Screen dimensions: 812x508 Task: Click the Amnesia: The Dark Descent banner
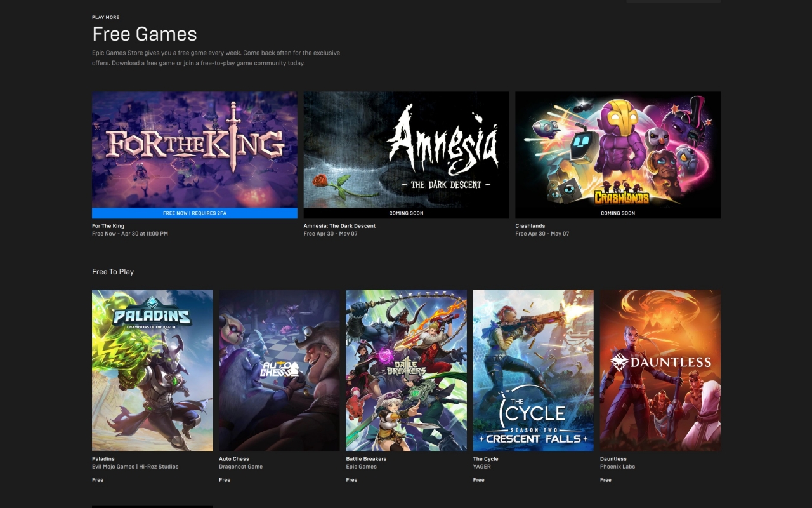pos(406,149)
